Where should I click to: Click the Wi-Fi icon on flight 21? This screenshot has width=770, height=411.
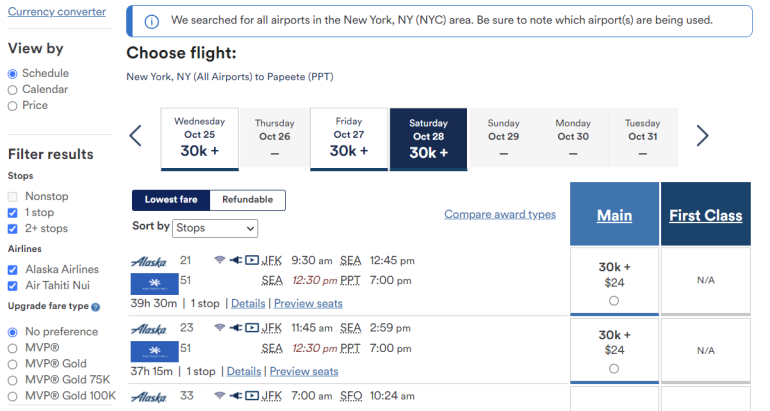pyautogui.click(x=220, y=260)
